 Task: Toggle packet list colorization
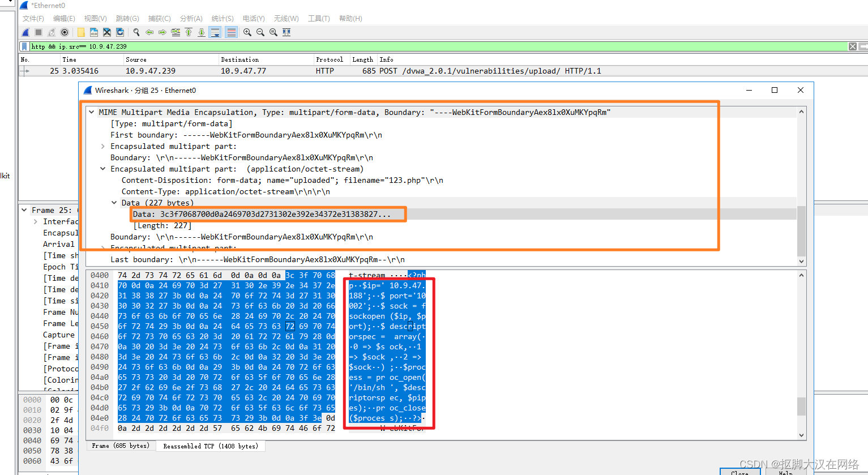click(232, 32)
